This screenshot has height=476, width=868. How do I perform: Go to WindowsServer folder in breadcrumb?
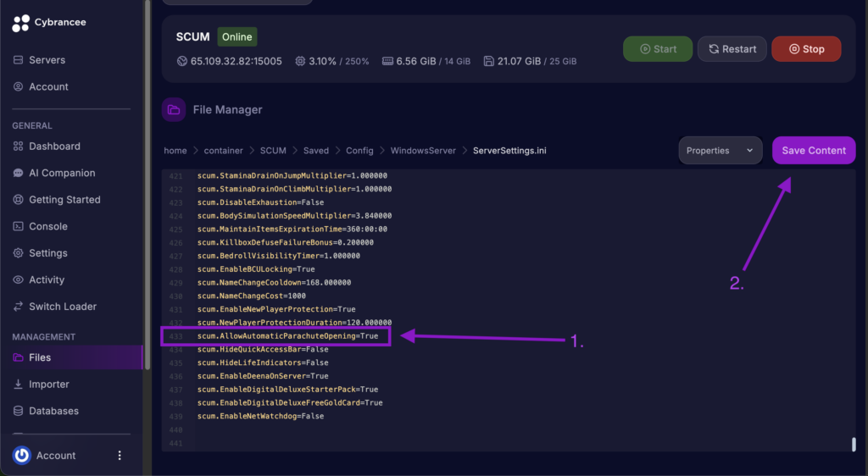pyautogui.click(x=423, y=151)
